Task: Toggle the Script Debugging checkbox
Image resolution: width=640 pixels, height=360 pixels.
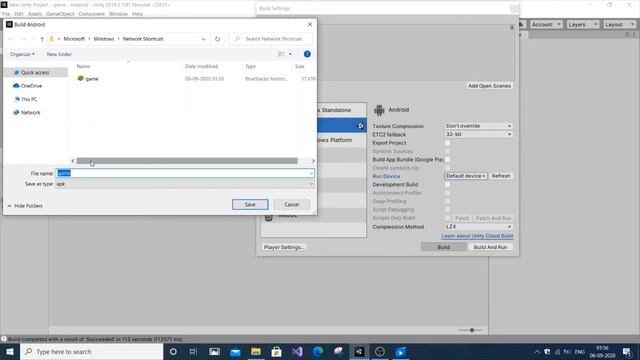Action: (447, 209)
